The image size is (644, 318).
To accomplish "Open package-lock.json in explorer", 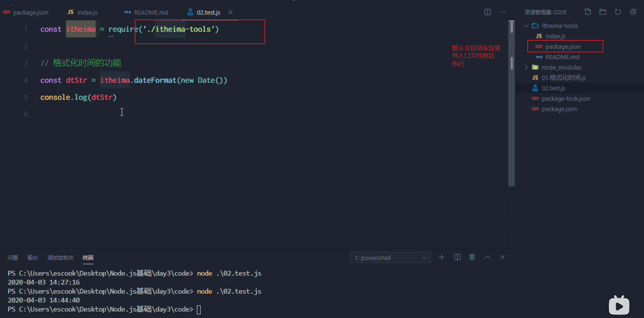I will tap(566, 98).
